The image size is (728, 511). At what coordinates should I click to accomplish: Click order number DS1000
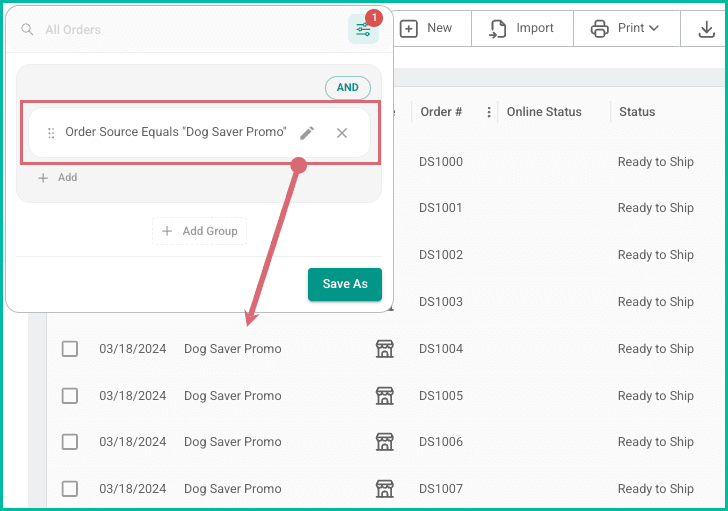pyautogui.click(x=441, y=162)
